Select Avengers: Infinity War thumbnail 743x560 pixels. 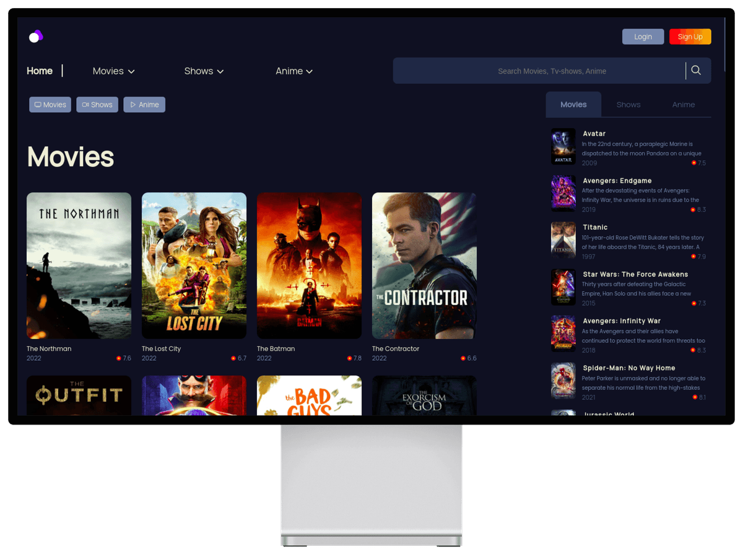pyautogui.click(x=563, y=334)
